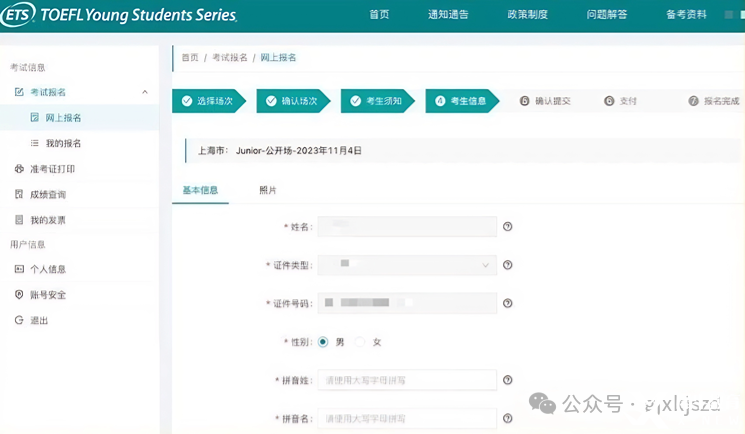Click the checkmark icon on 选择场次 step
The image size is (745, 434).
pos(187,101)
